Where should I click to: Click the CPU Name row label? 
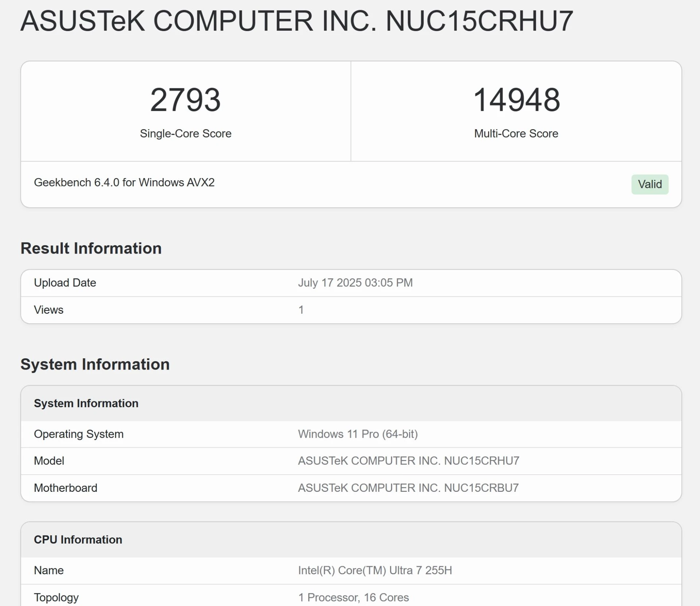point(49,570)
